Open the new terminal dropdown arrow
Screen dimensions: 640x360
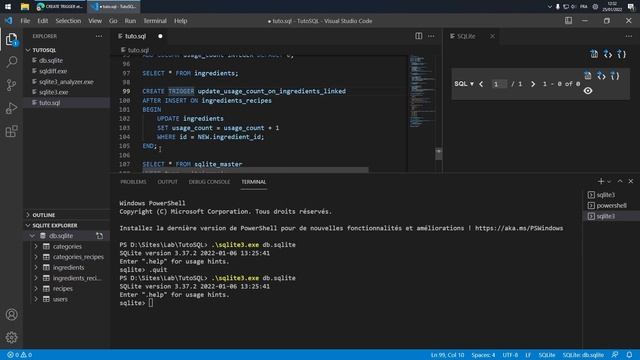(x=609, y=181)
